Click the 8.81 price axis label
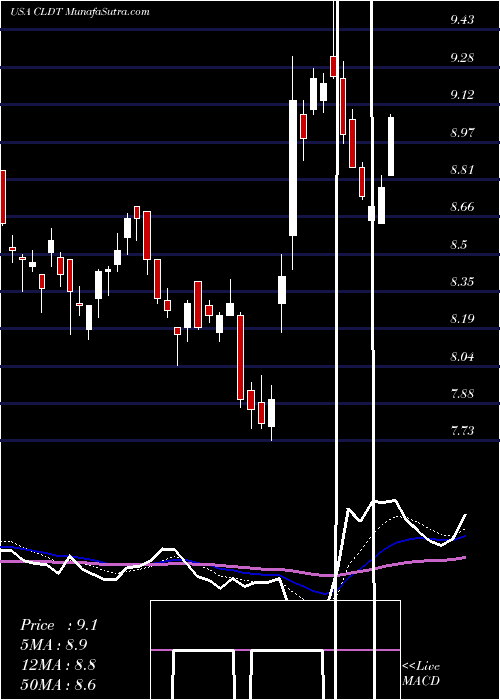500x700 pixels. tap(462, 170)
